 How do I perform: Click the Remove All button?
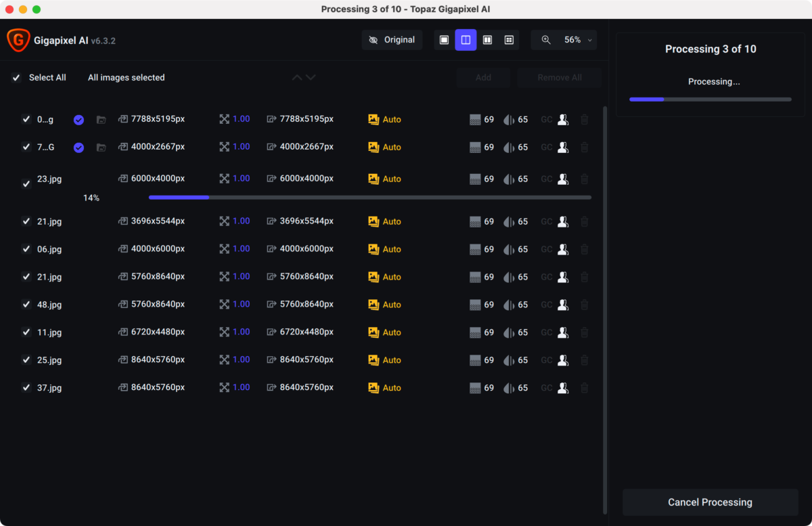560,78
